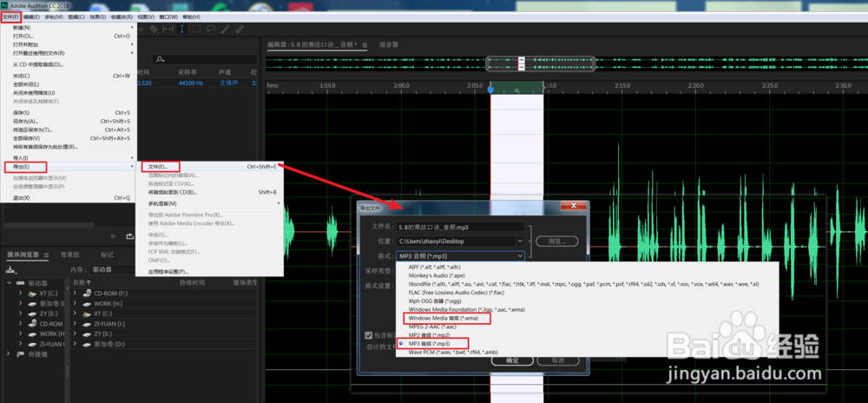Expand ZI-YUAN (I:) in the file list
The height and width of the screenshot is (403, 868).
tap(76, 324)
